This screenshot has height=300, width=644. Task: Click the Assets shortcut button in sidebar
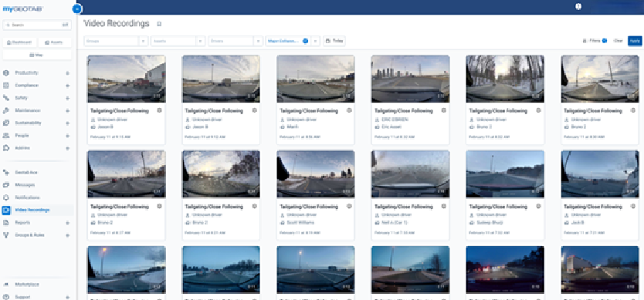click(x=55, y=42)
